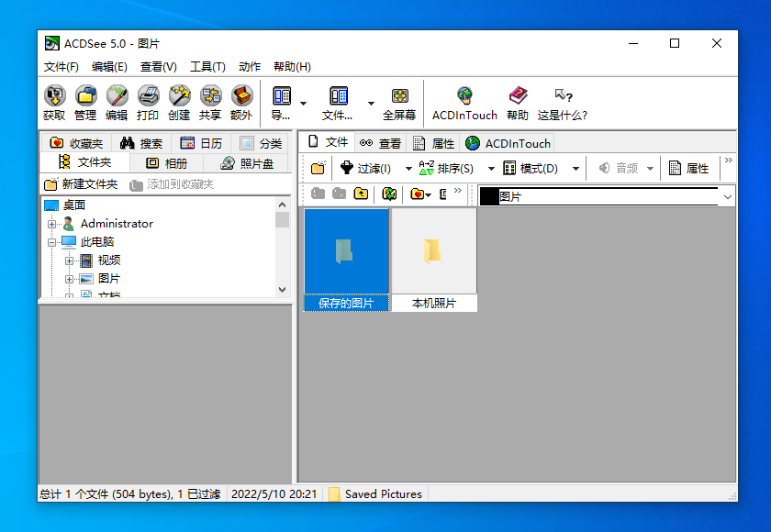This screenshot has height=532, width=771.
Task: Click 新建文件夹 in the folders pane
Action: point(81,184)
